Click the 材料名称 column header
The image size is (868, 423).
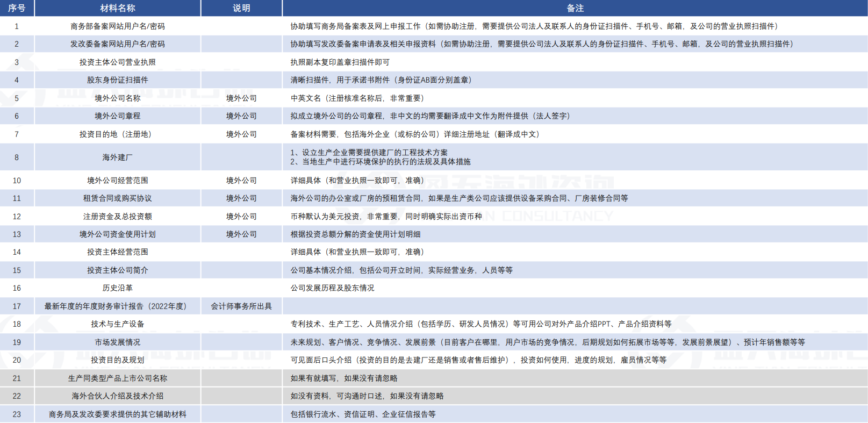pyautogui.click(x=118, y=8)
